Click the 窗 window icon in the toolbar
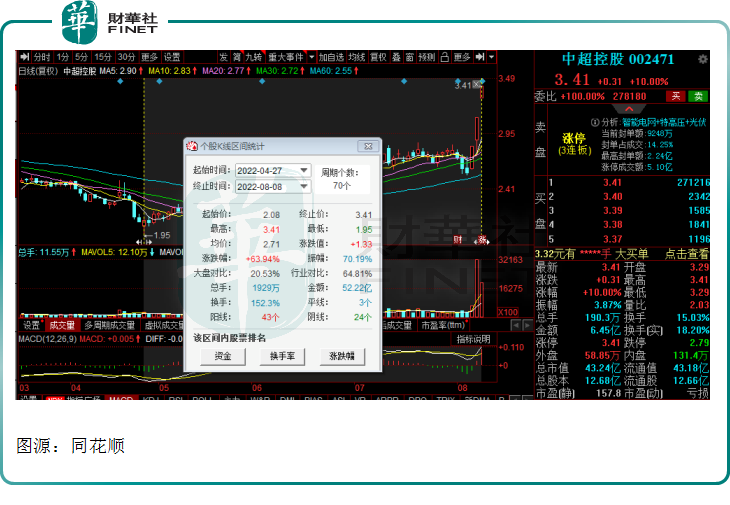Viewport: 730px width, 505px height. [410, 57]
